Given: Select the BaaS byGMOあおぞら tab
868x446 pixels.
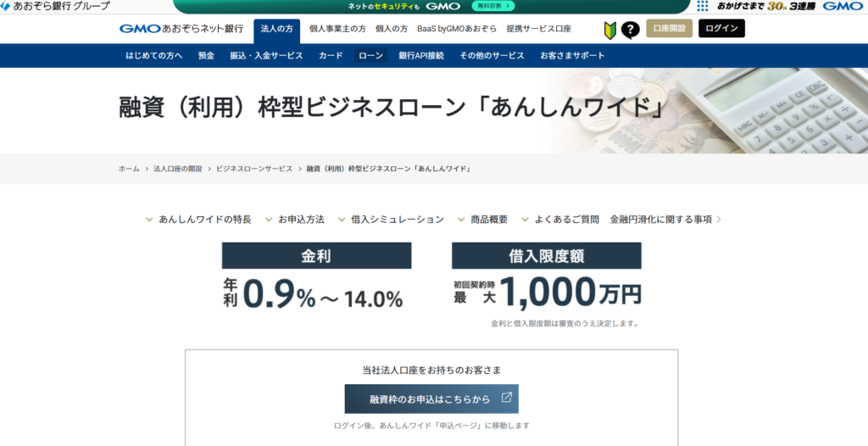Looking at the screenshot, I should point(457,29).
